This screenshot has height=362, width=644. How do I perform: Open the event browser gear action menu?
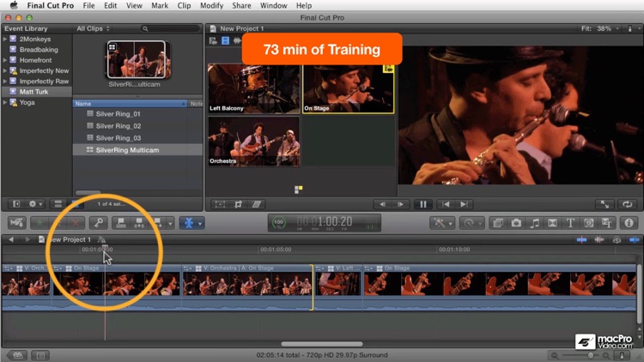(x=36, y=204)
